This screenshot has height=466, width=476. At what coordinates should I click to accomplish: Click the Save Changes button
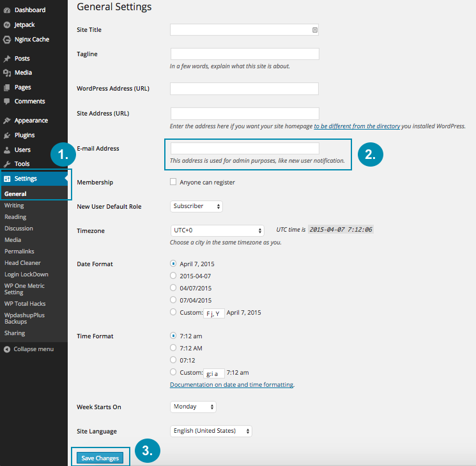point(100,458)
